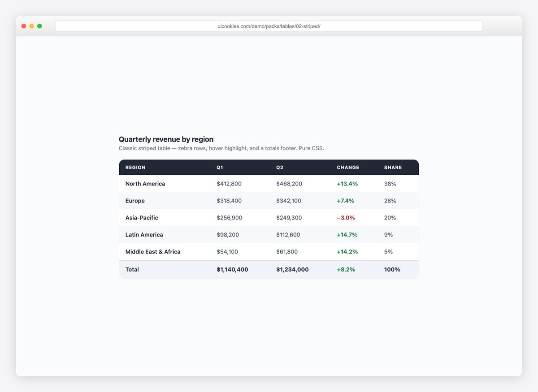
Task: Click the $61,800 cell
Action: click(287, 252)
